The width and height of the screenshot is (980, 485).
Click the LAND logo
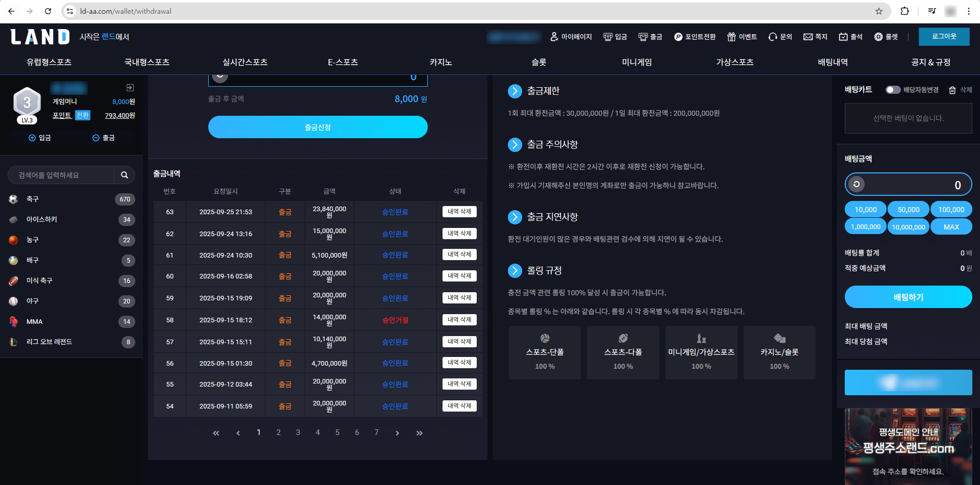click(40, 37)
